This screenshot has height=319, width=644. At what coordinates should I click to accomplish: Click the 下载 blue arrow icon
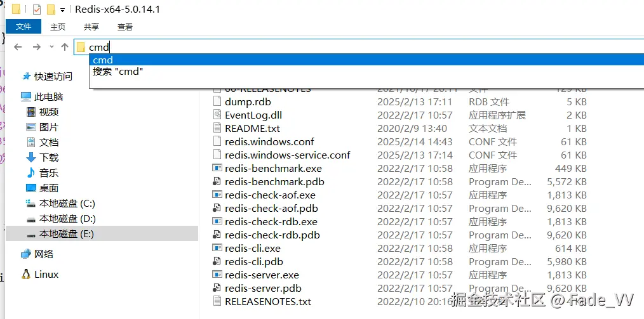[31, 157]
